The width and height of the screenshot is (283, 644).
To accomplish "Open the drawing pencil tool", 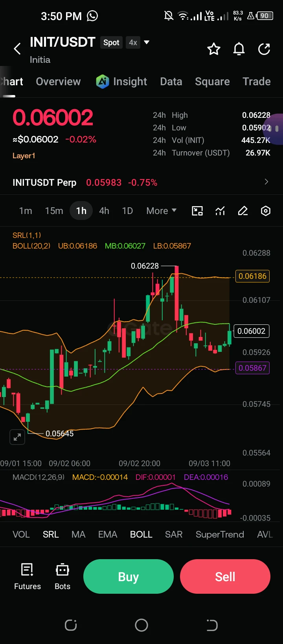I will coord(243,211).
